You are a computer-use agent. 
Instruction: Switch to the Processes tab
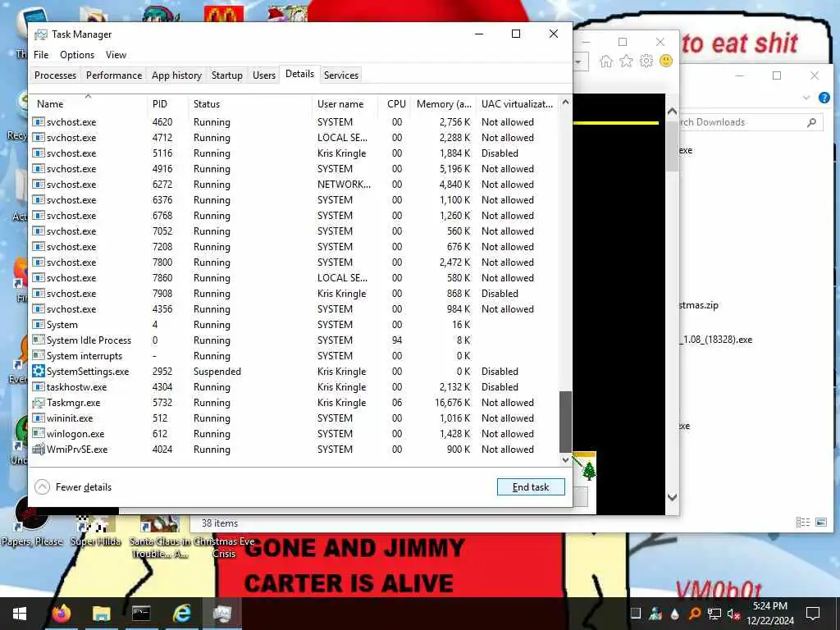[55, 75]
